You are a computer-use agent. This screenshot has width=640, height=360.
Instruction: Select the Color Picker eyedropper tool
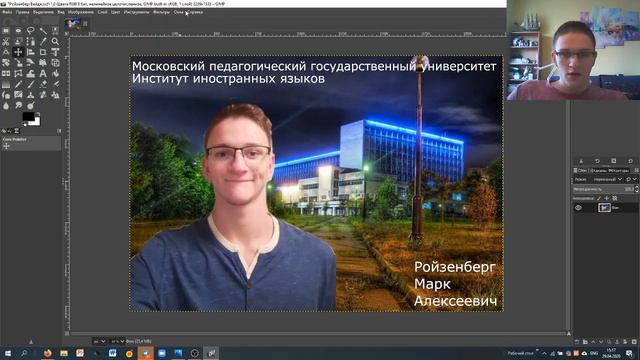click(x=43, y=42)
